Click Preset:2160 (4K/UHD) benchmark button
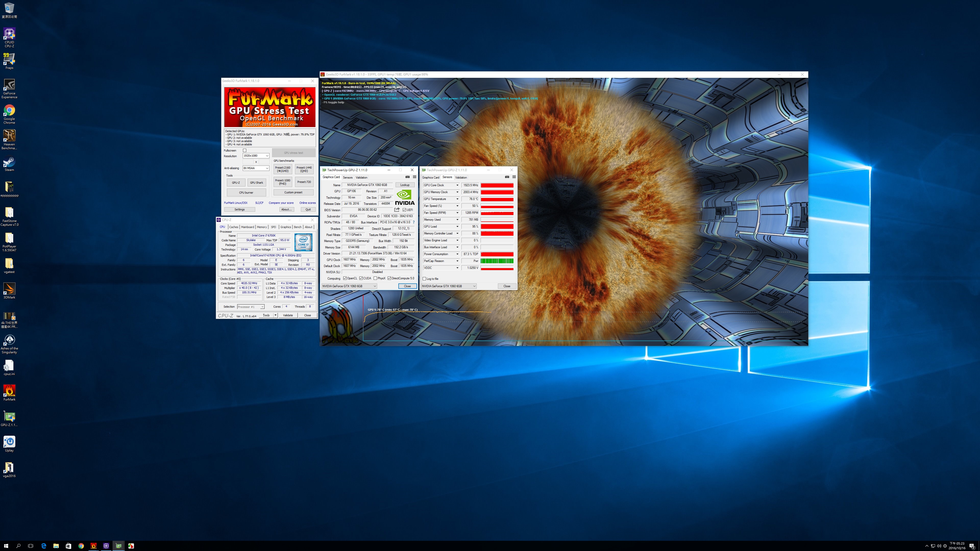The width and height of the screenshot is (980, 551). (x=283, y=169)
